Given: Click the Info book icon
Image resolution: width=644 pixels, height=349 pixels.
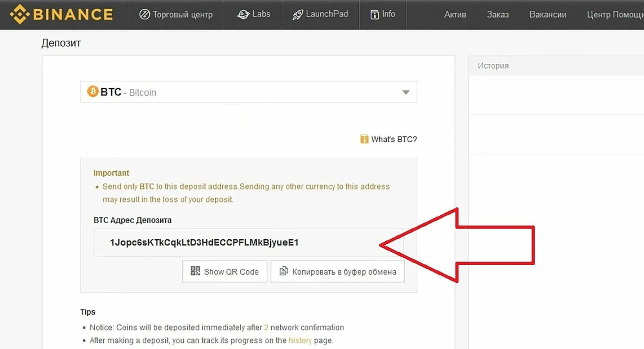Looking at the screenshot, I should pyautogui.click(x=374, y=14).
